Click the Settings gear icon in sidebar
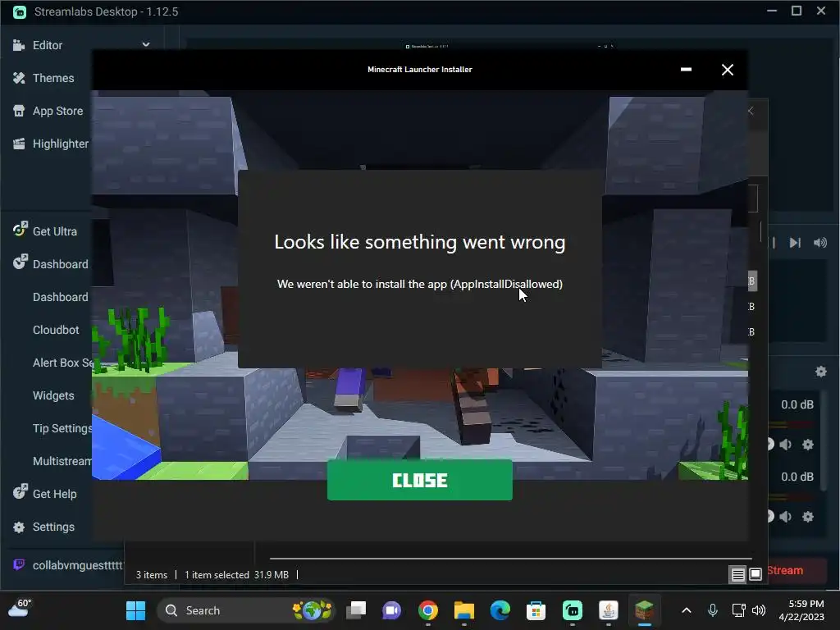Viewport: 840px width, 630px height. click(19, 527)
